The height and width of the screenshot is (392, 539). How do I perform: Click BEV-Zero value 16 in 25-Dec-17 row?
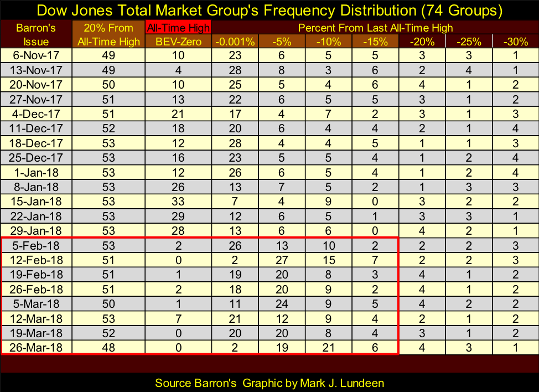[178, 157]
